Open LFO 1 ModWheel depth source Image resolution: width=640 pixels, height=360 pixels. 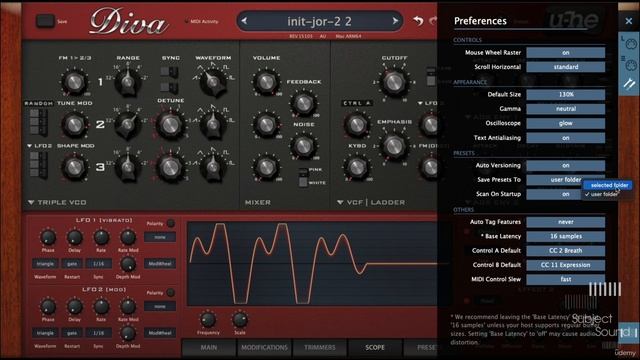160,264
